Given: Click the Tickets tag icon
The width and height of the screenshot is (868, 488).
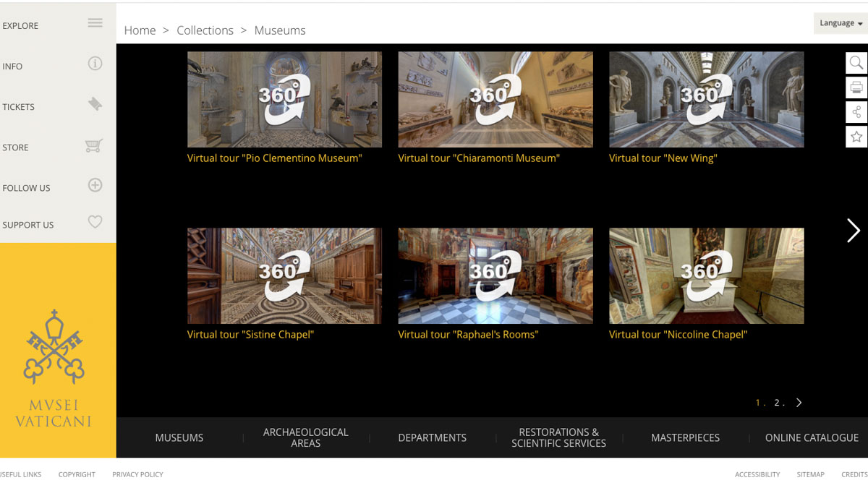Looking at the screenshot, I should [95, 104].
